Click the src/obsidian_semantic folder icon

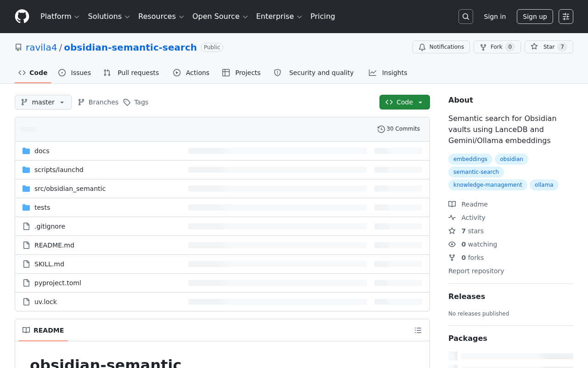(x=26, y=189)
